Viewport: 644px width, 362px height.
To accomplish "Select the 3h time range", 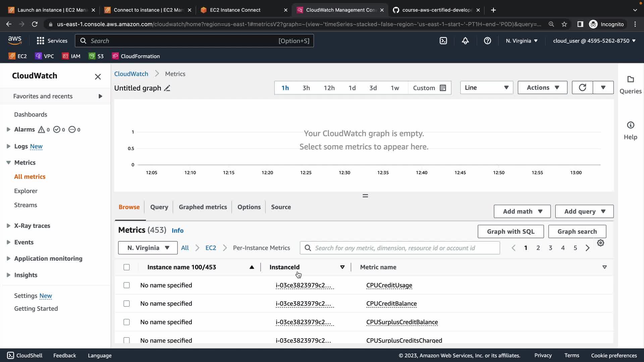I will tap(306, 88).
